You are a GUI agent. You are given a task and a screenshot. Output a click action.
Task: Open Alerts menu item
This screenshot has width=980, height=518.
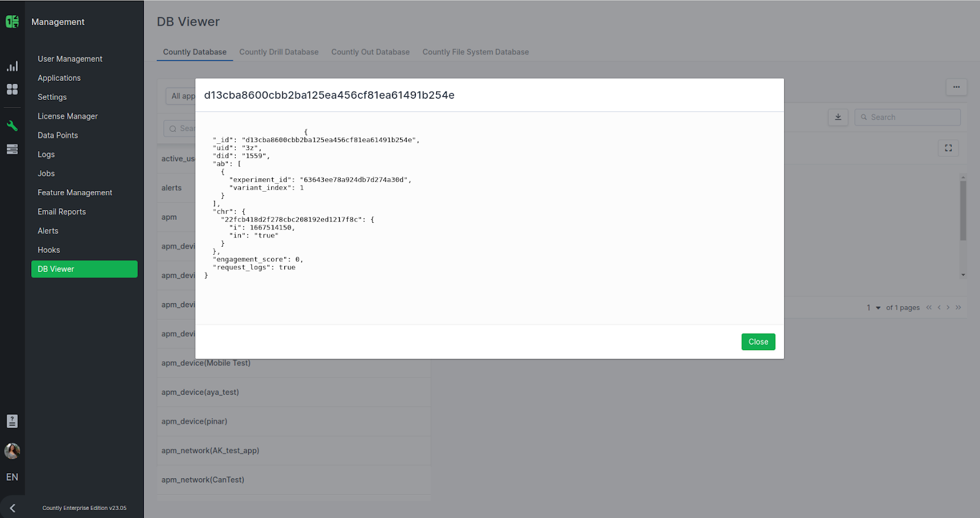click(x=48, y=231)
